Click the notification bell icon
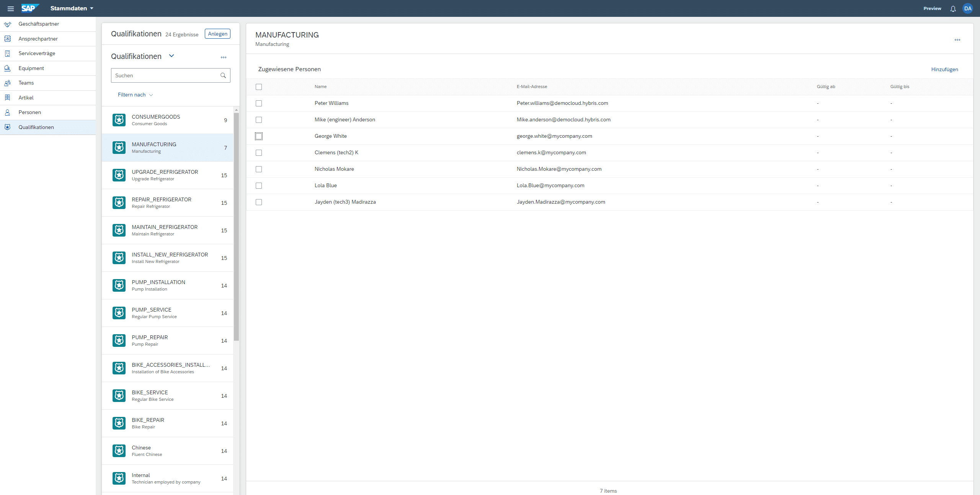The image size is (980, 495). click(x=953, y=8)
